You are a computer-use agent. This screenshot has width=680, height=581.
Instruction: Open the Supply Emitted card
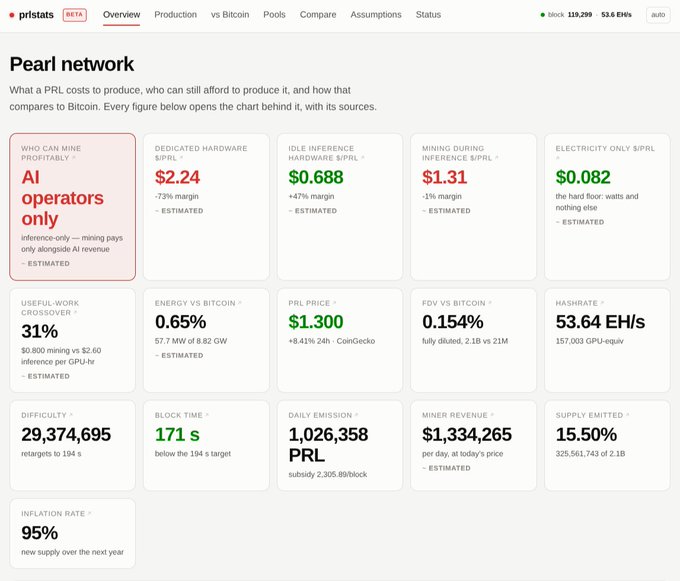tap(607, 446)
